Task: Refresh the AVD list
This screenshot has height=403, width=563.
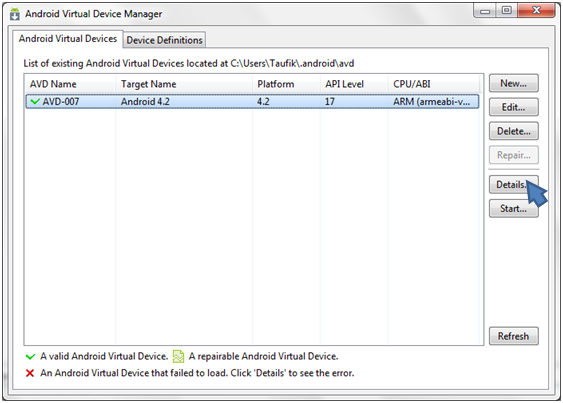Action: coord(513,336)
